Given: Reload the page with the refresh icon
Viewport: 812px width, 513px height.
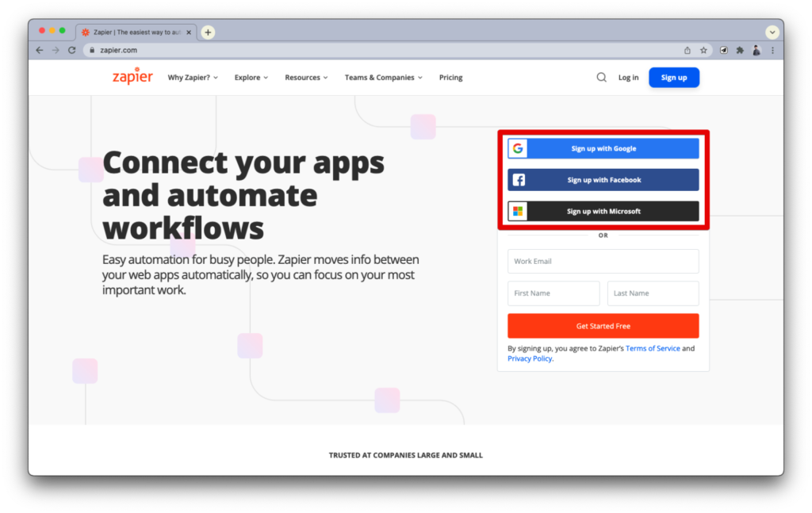Looking at the screenshot, I should coord(72,50).
